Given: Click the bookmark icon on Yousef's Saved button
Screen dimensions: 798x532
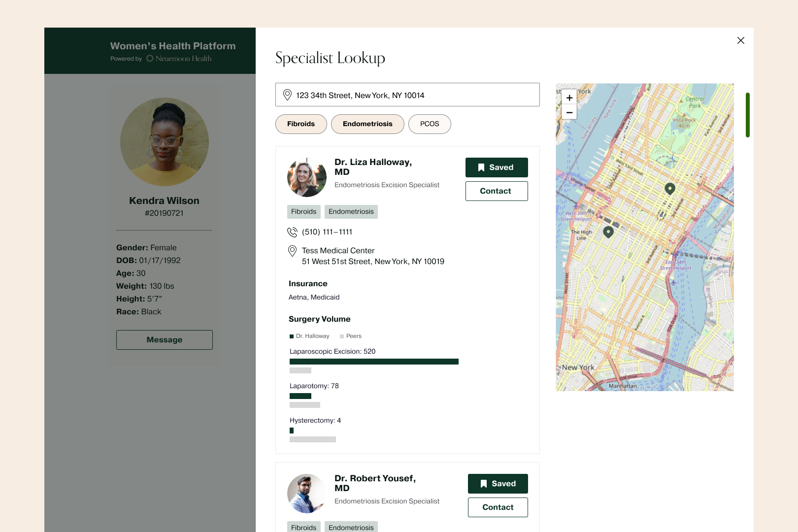Looking at the screenshot, I should tap(484, 484).
